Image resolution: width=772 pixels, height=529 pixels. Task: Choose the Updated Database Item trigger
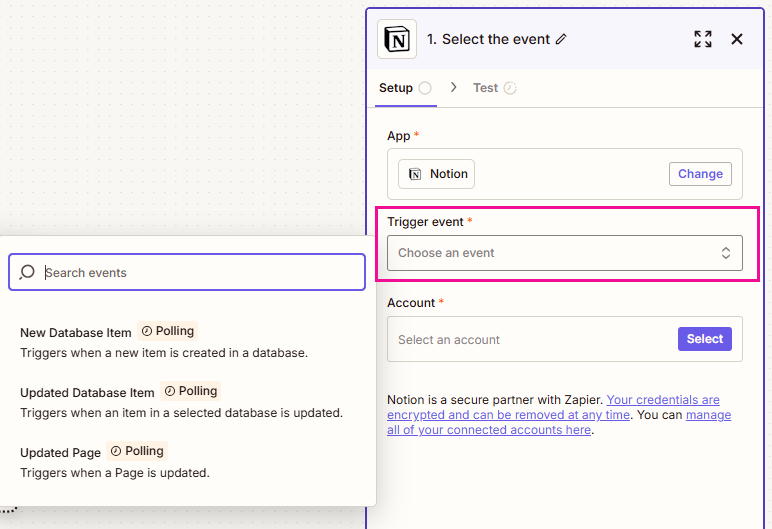pyautogui.click(x=87, y=392)
